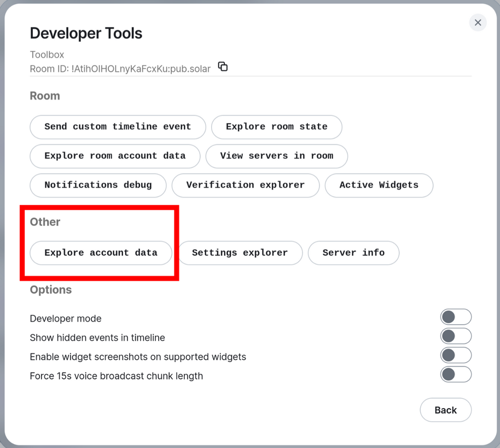500x448 pixels.
Task: Open Send custom timeline event
Action: coord(118,127)
